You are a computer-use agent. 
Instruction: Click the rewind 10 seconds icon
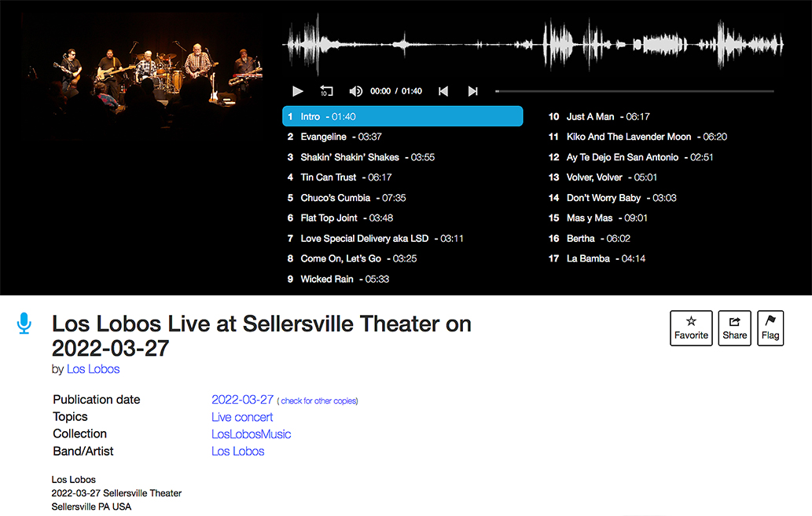[326, 91]
